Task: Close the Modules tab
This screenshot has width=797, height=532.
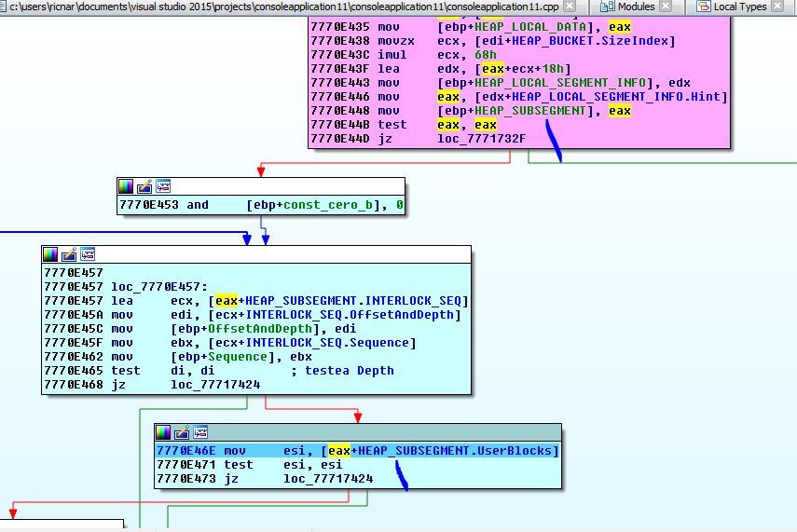Action: (665, 7)
